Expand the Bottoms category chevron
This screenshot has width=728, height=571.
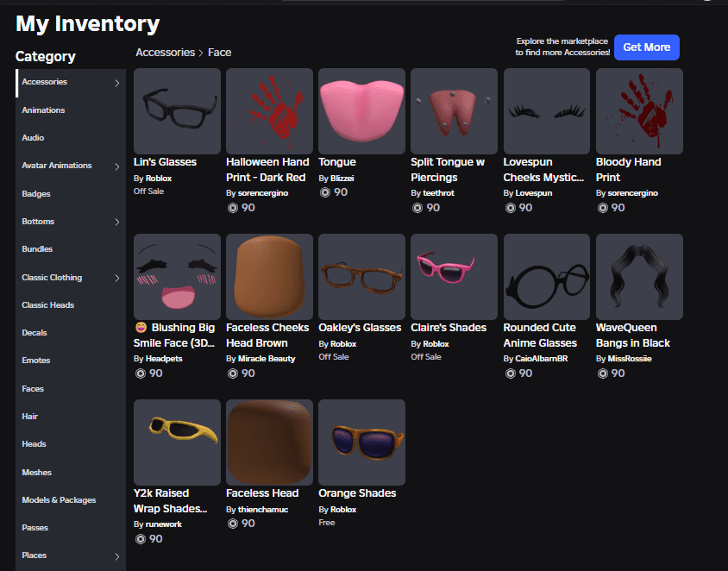117,223
